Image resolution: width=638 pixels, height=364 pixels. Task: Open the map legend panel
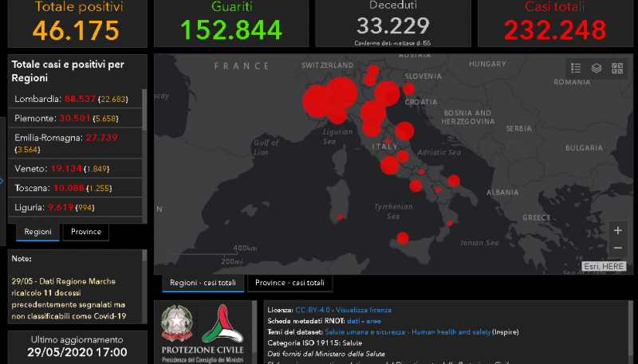(577, 68)
